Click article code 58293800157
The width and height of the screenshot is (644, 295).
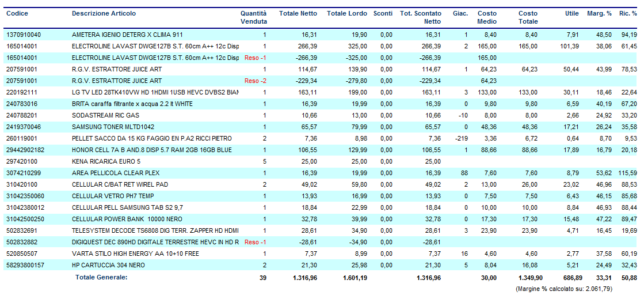[25, 265]
